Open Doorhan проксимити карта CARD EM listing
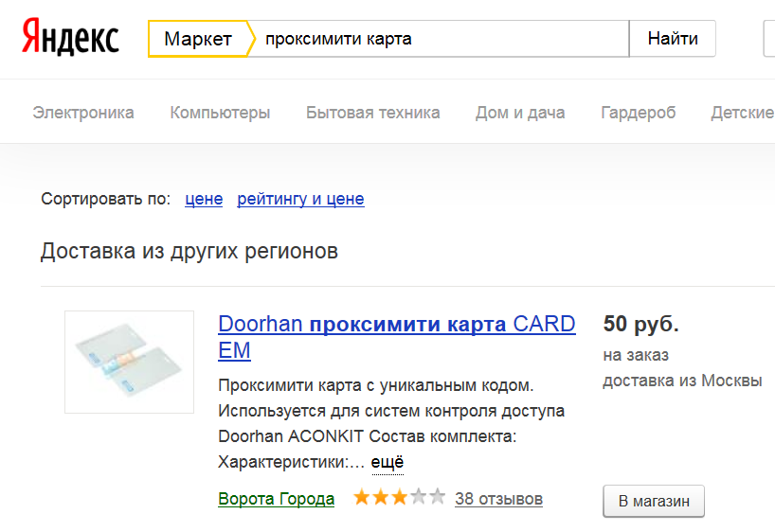Screen dimensions: 775x532 pyautogui.click(x=397, y=337)
